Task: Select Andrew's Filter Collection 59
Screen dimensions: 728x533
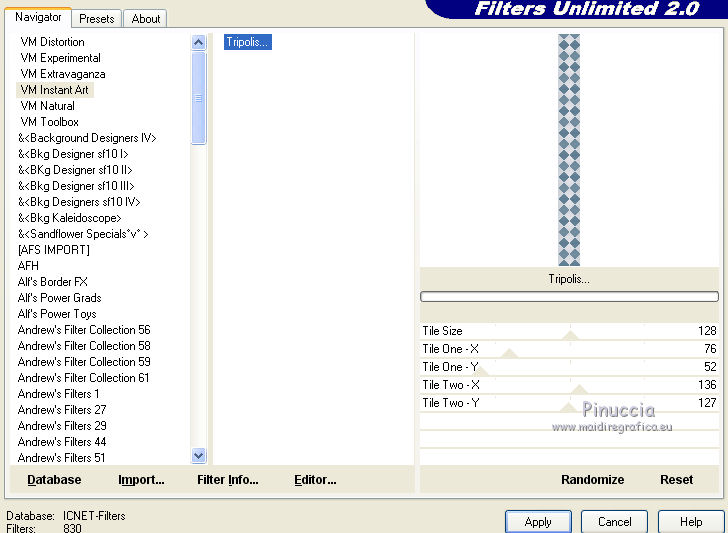Action: coord(84,362)
